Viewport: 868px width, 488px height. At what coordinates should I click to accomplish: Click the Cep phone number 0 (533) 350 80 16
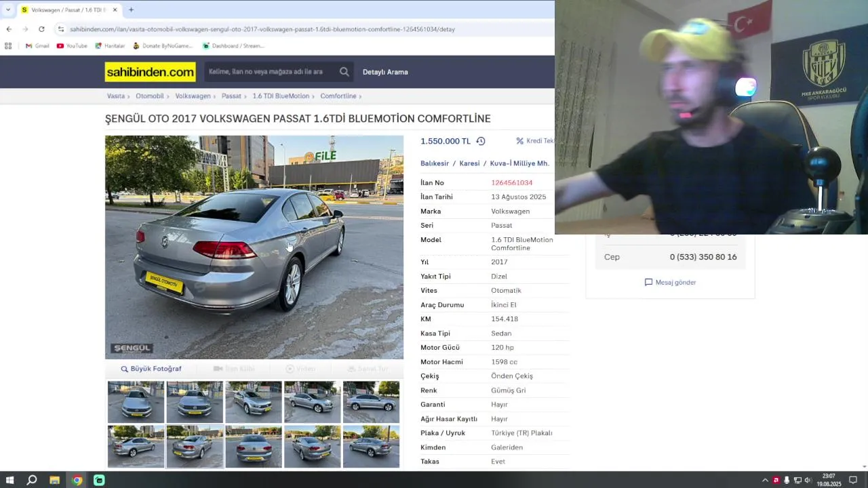pyautogui.click(x=703, y=257)
